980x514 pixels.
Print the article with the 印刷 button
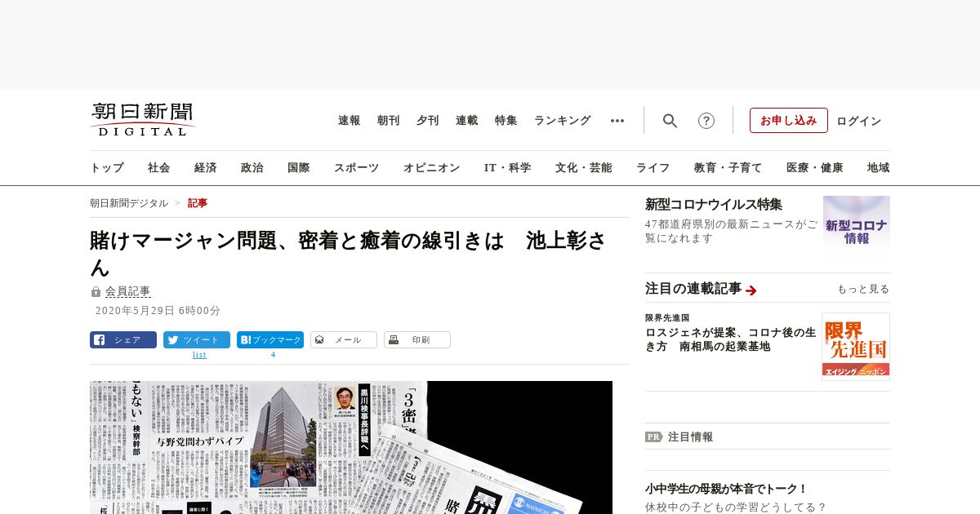click(x=417, y=340)
